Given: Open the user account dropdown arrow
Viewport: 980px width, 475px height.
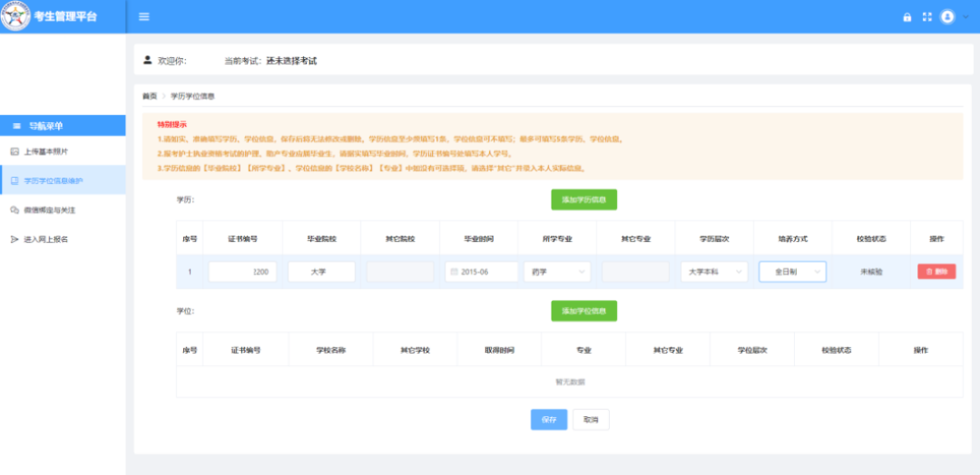Looking at the screenshot, I should pos(965,17).
